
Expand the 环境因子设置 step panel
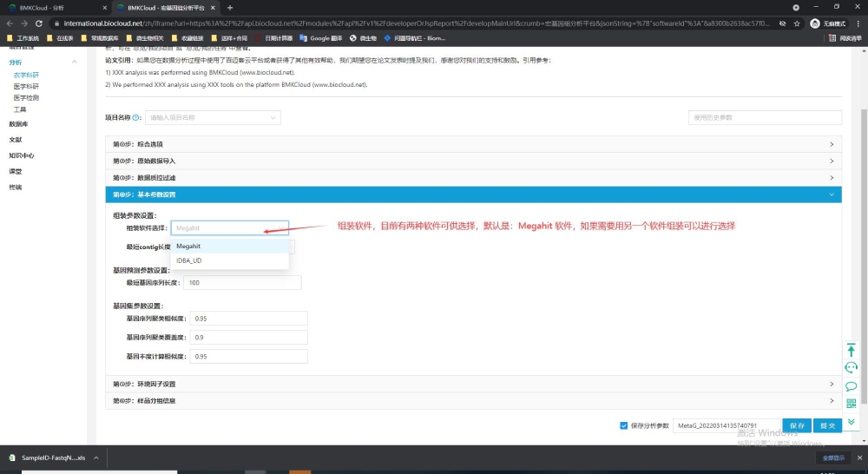472,384
